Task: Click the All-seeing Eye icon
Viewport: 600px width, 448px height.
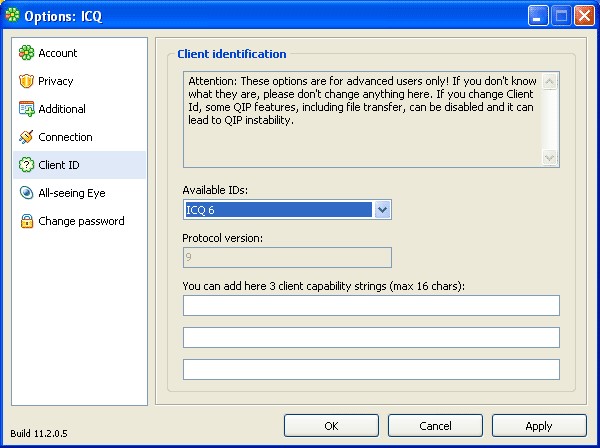Action: [x=26, y=193]
